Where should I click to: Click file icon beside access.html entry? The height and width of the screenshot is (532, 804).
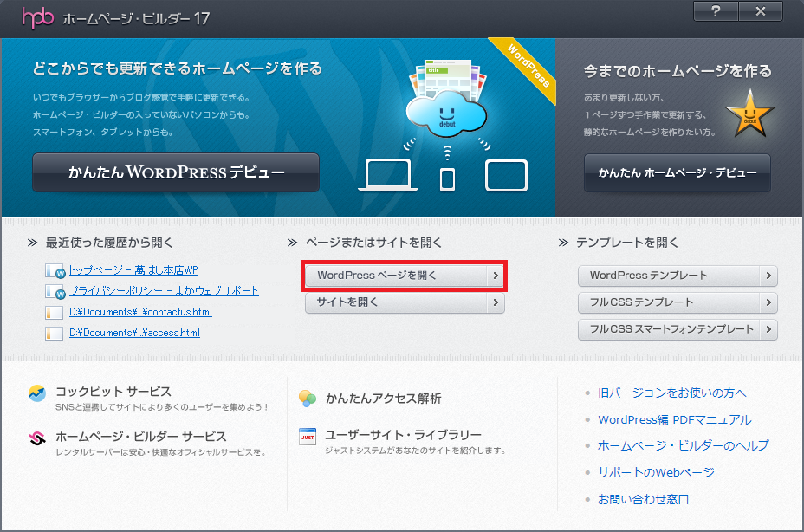point(54,334)
